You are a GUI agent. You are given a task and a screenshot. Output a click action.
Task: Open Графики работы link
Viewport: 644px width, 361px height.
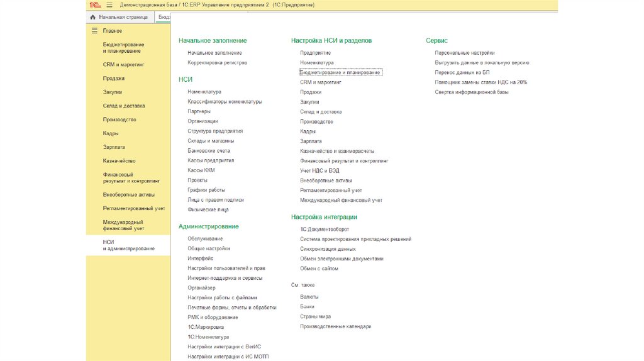click(206, 190)
